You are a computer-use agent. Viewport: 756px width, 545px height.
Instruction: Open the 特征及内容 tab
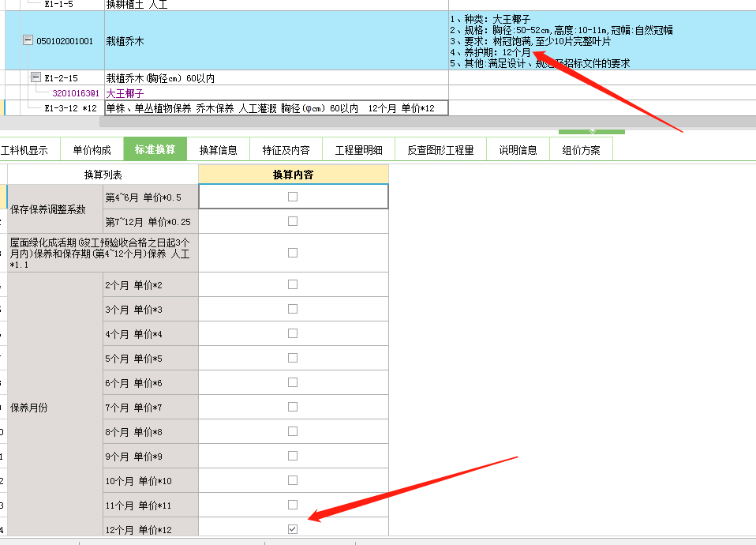286,150
